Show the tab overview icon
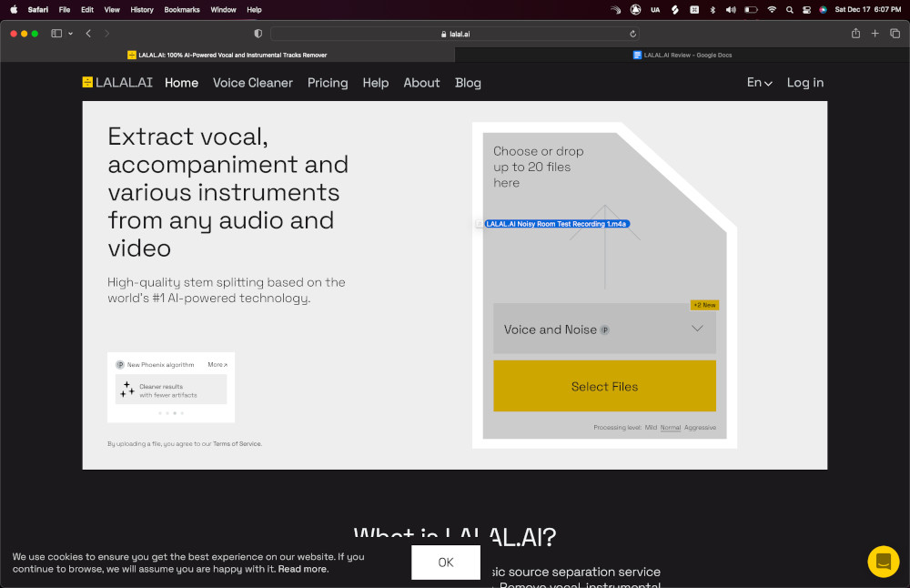This screenshot has width=910, height=588. click(895, 34)
